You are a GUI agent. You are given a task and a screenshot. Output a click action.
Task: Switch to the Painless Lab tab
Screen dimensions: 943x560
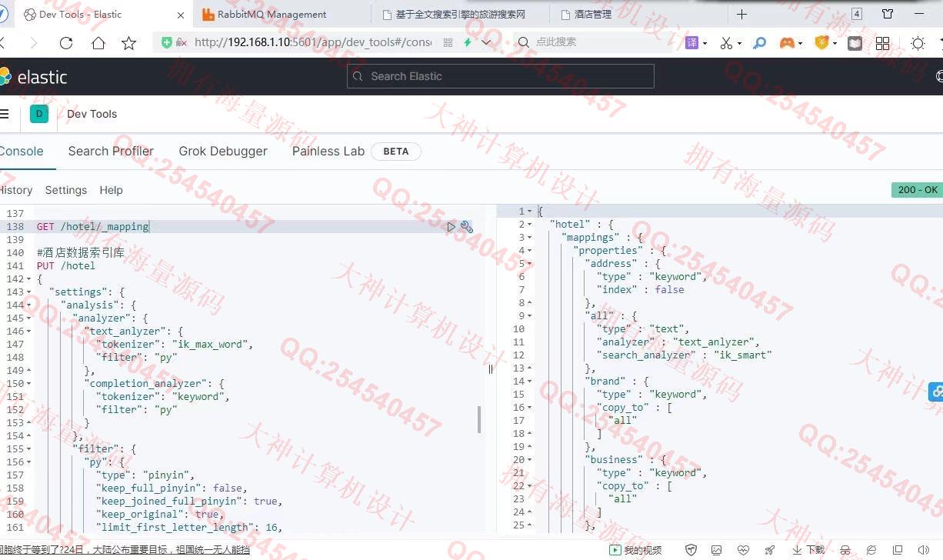pos(328,152)
